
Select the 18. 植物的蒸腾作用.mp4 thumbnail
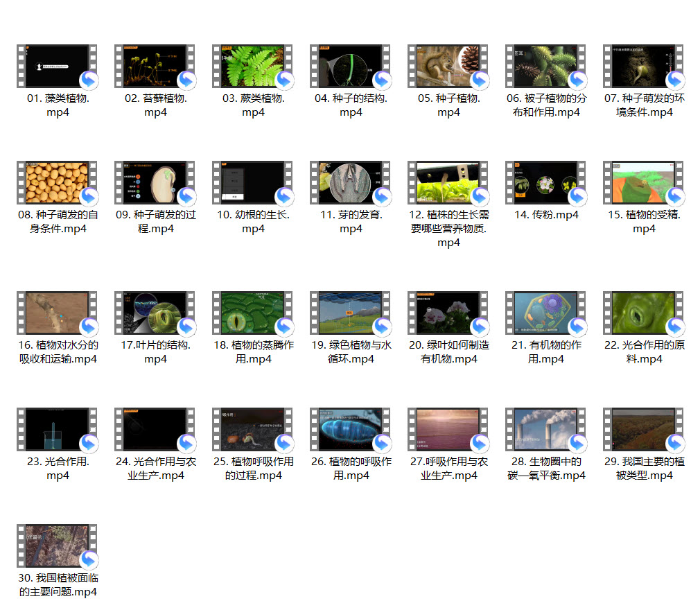(253, 313)
